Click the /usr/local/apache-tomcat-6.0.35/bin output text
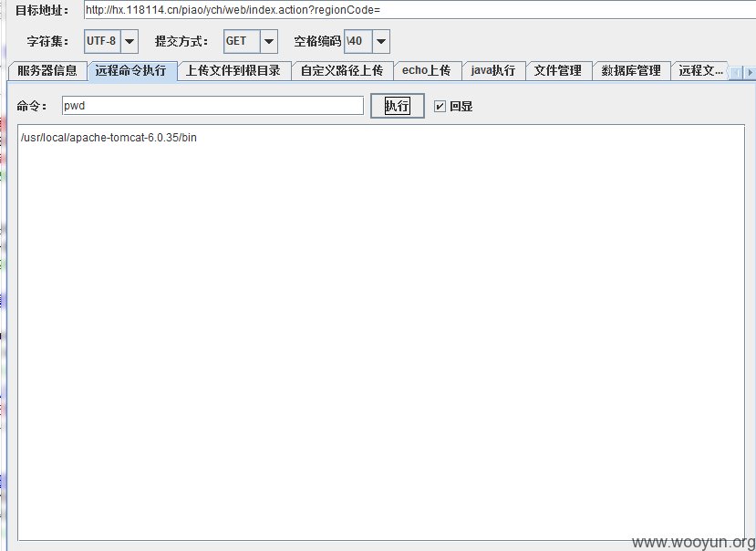The height and width of the screenshot is (551, 756). (109, 138)
